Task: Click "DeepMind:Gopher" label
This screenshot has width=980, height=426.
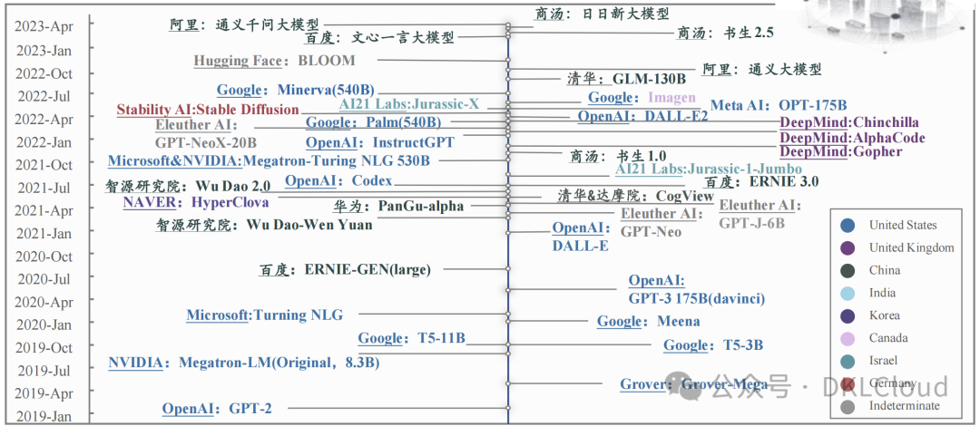Action: tap(840, 151)
